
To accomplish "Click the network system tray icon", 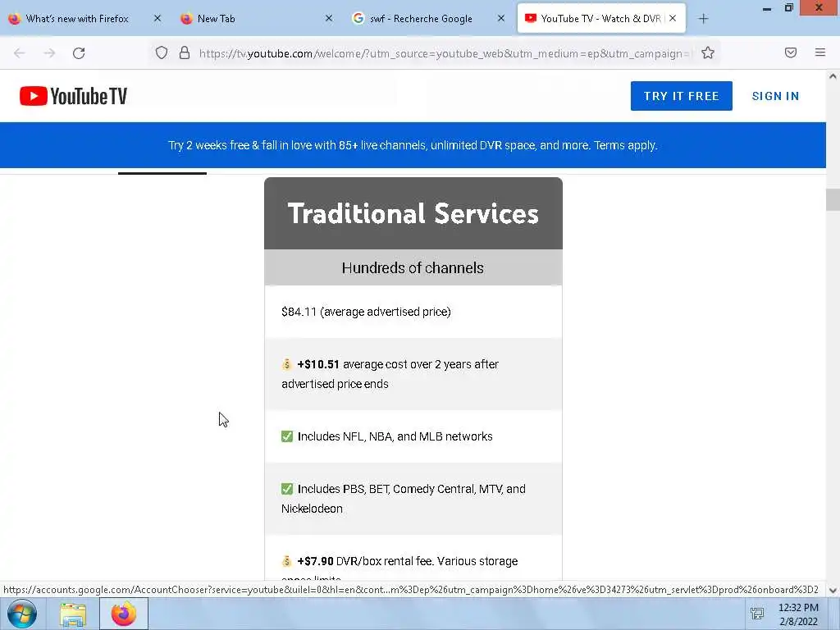I will tap(757, 614).
